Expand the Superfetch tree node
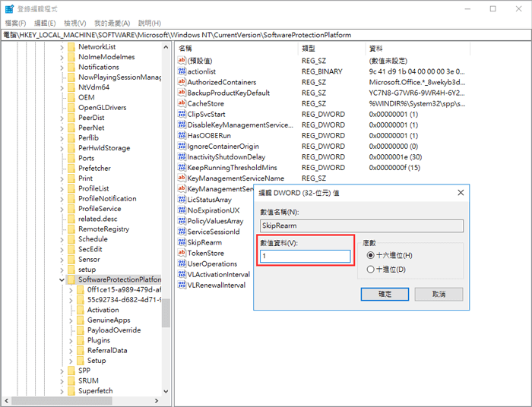Screen dimensions: 532x407 click(62, 391)
